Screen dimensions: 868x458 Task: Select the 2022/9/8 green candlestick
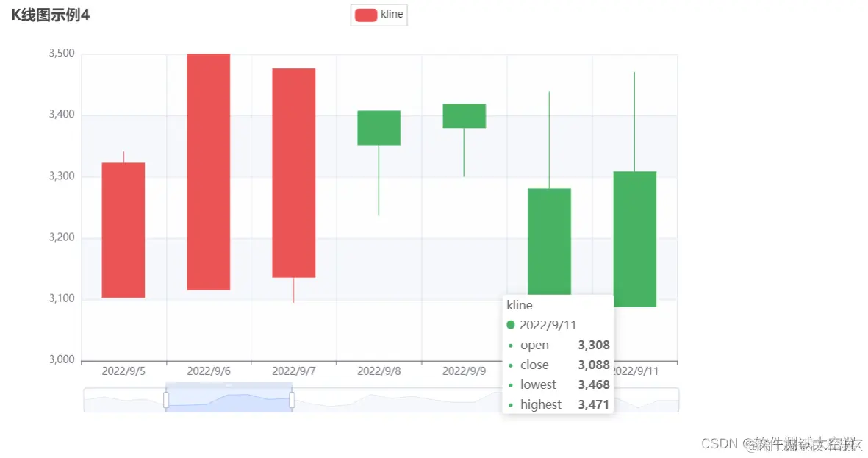(x=379, y=128)
